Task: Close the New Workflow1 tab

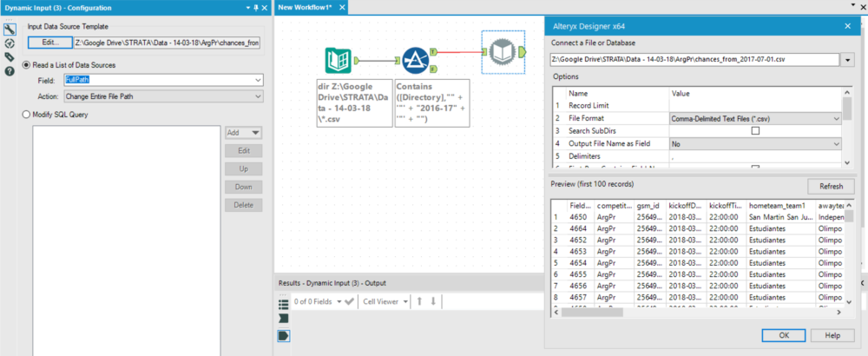Action: pos(341,8)
